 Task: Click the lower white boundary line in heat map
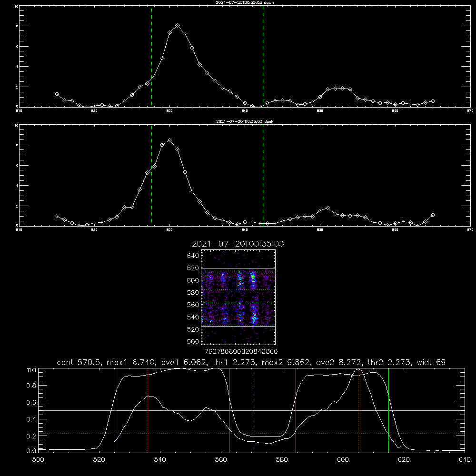238,326
